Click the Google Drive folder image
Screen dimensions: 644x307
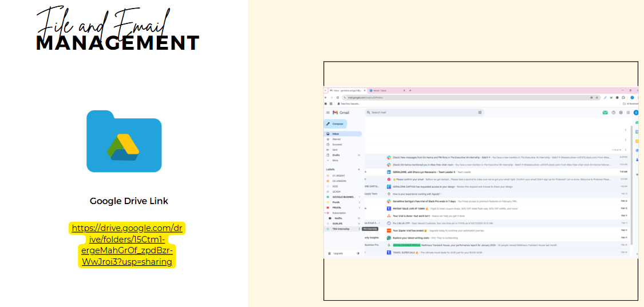click(x=124, y=141)
